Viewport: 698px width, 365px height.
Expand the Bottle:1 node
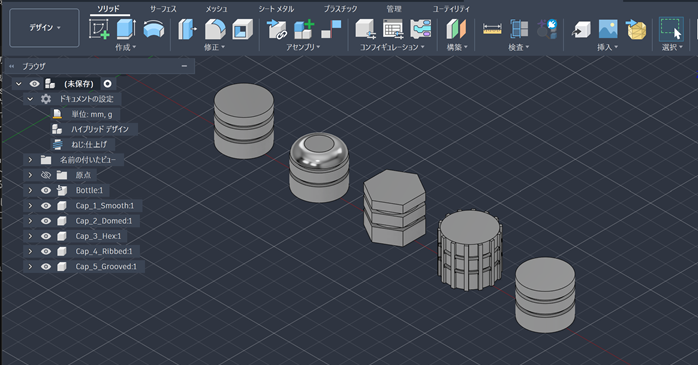(x=30, y=190)
